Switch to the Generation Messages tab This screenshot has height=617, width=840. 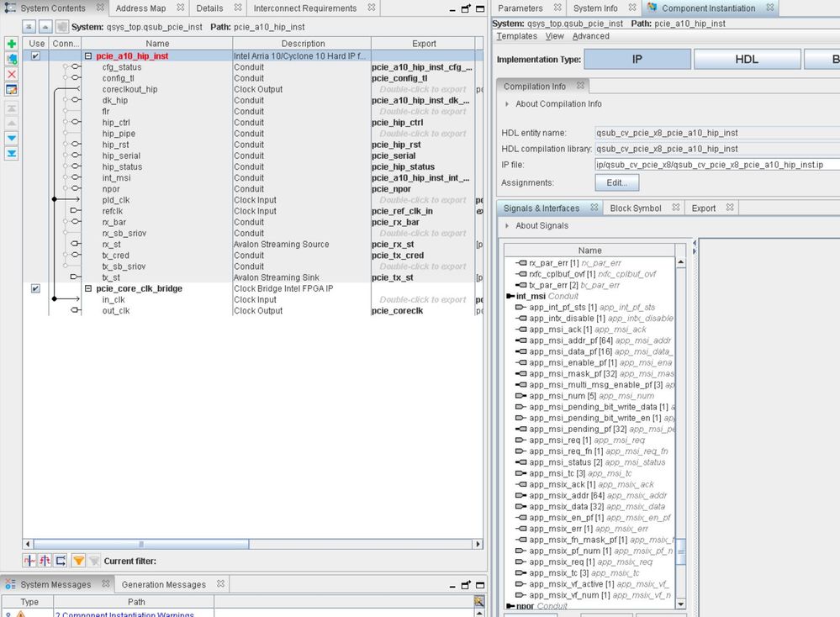tap(163, 584)
